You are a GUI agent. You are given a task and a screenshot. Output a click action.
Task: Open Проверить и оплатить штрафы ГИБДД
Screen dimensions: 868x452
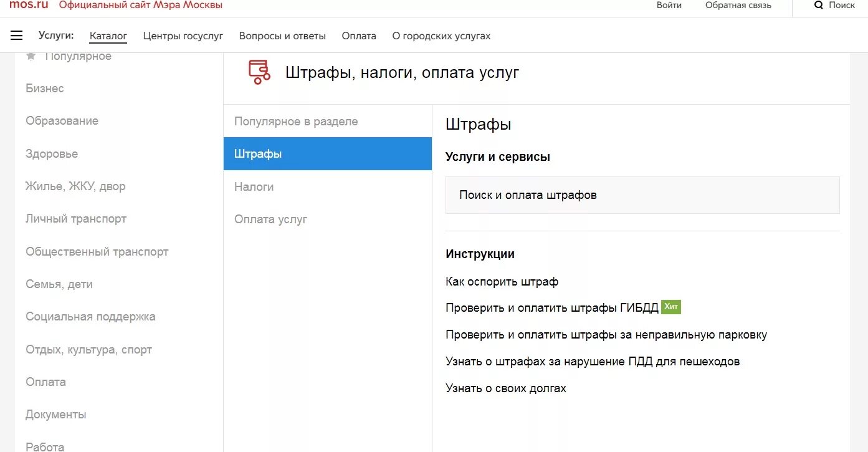point(552,308)
